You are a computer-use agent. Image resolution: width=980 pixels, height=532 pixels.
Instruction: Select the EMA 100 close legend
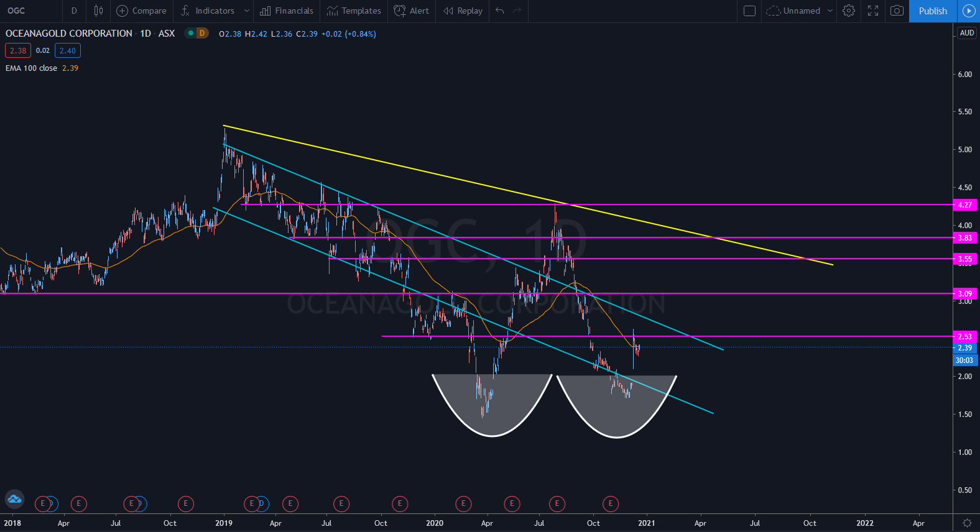coord(31,68)
